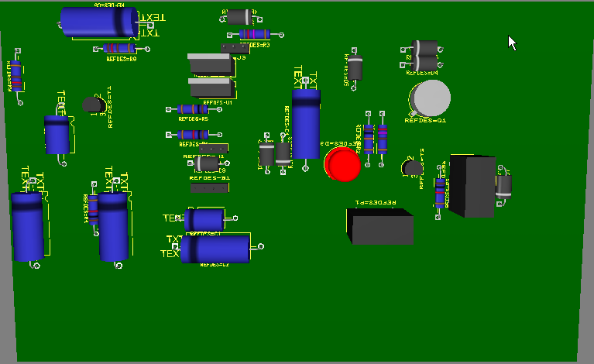This screenshot has width=594, height=364.
Task: Select resistor labeled REFDES=R3
Action: tap(254, 34)
